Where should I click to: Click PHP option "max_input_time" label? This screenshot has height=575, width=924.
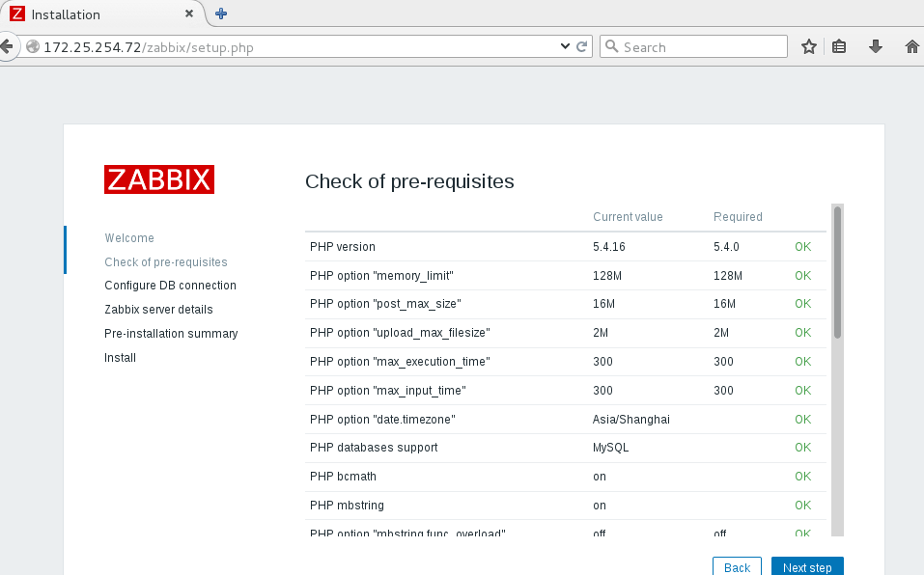pyautogui.click(x=388, y=390)
